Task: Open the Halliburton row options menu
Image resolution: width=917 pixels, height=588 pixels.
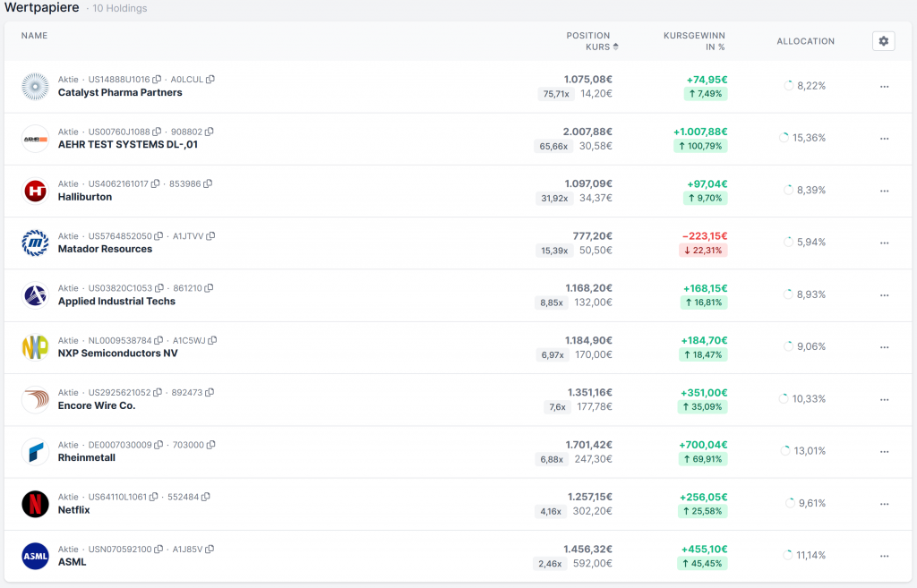Action: coord(884,191)
